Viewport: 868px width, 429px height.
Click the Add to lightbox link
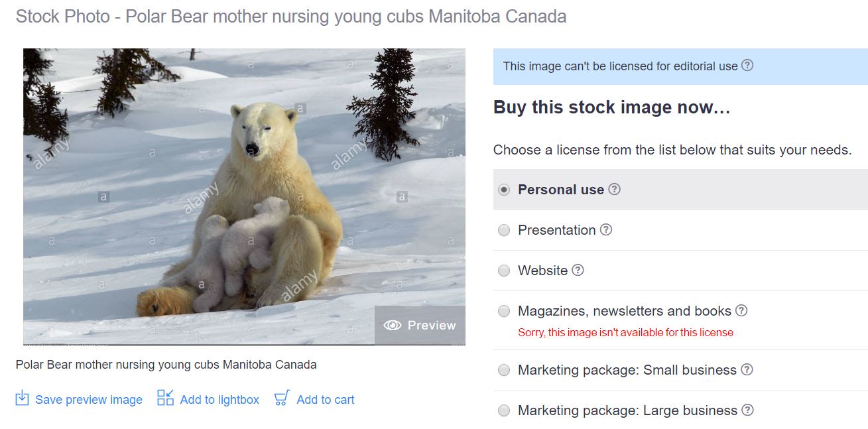tap(219, 400)
